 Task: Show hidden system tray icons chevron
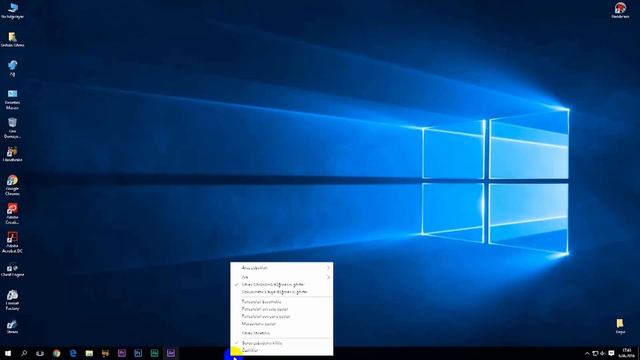coord(587,353)
